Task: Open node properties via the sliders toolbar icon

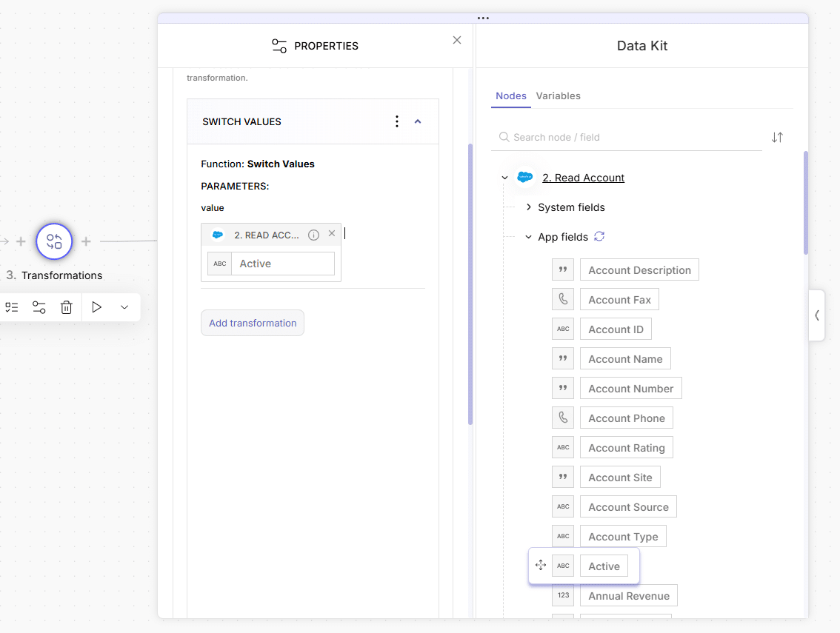Action: point(39,307)
